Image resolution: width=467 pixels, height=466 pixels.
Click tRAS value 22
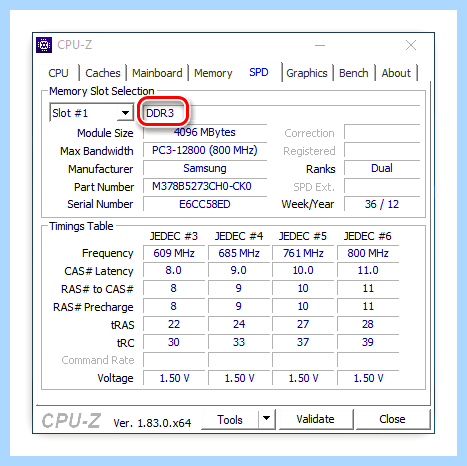[x=174, y=324]
